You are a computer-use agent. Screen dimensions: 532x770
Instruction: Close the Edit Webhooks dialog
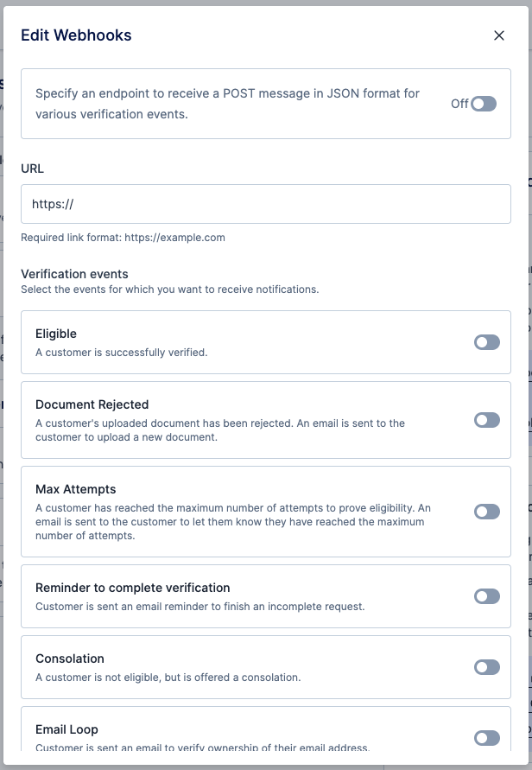coord(499,35)
